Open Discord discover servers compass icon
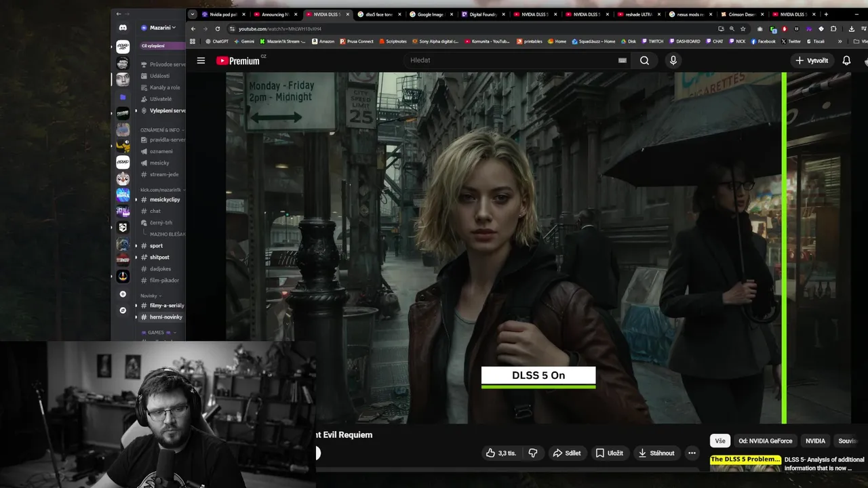868x488 pixels. [123, 310]
